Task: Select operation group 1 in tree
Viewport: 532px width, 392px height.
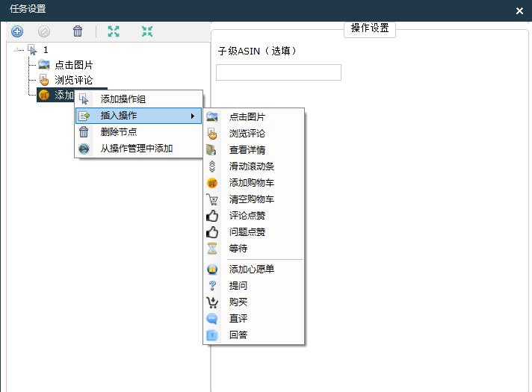Action: pyautogui.click(x=46, y=50)
